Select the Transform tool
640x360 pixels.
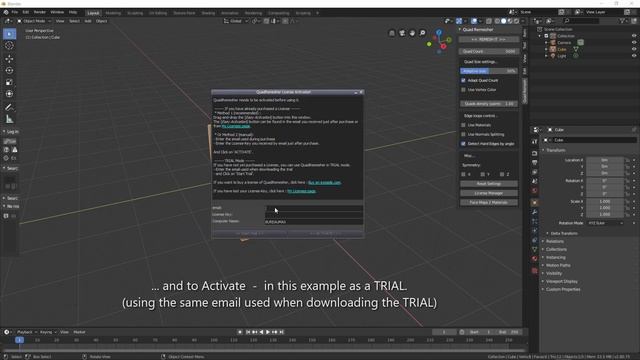(x=9, y=94)
